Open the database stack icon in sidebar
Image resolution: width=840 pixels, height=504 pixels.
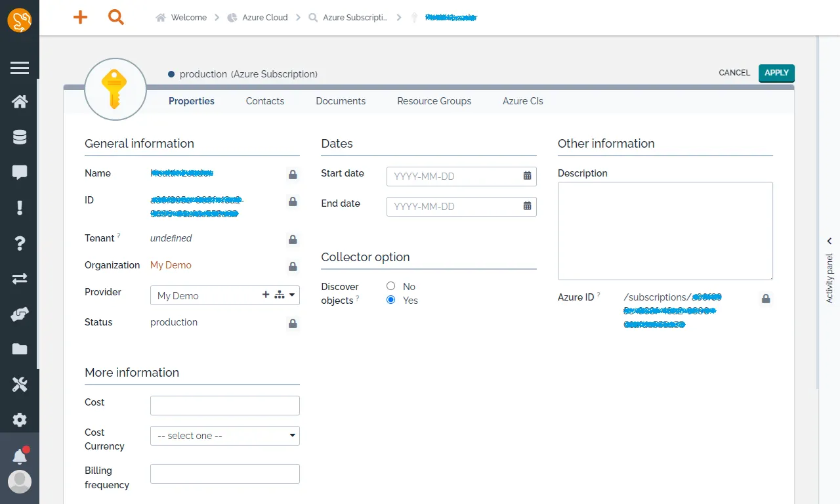coord(20,137)
